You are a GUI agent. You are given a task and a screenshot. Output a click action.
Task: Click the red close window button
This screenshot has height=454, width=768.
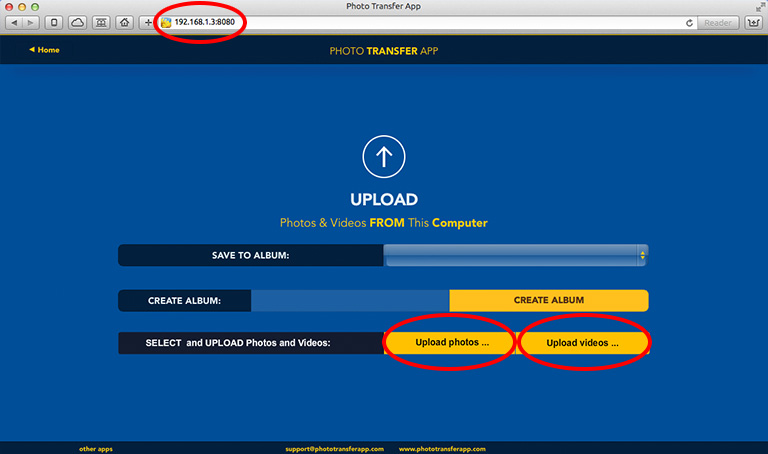pos(9,7)
